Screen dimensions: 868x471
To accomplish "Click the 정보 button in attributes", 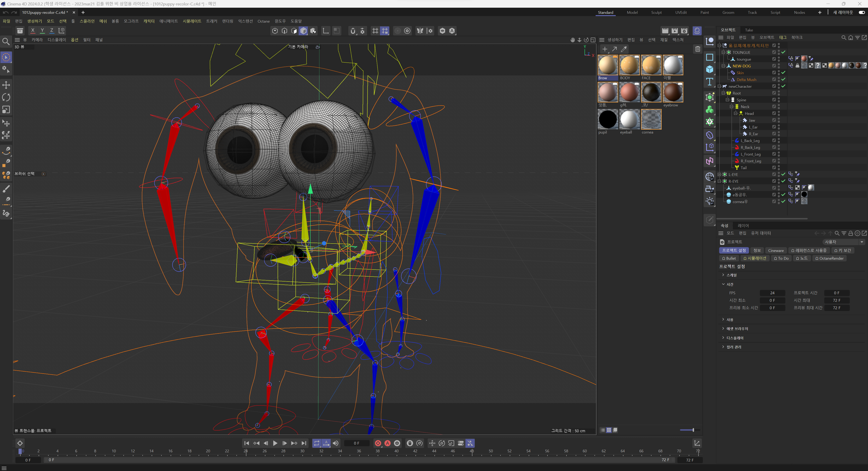I will tap(757, 251).
